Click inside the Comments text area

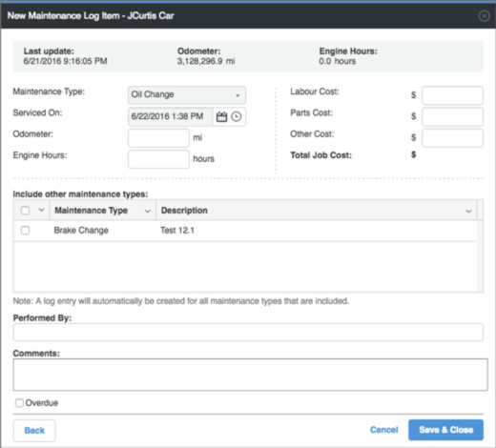coord(250,375)
